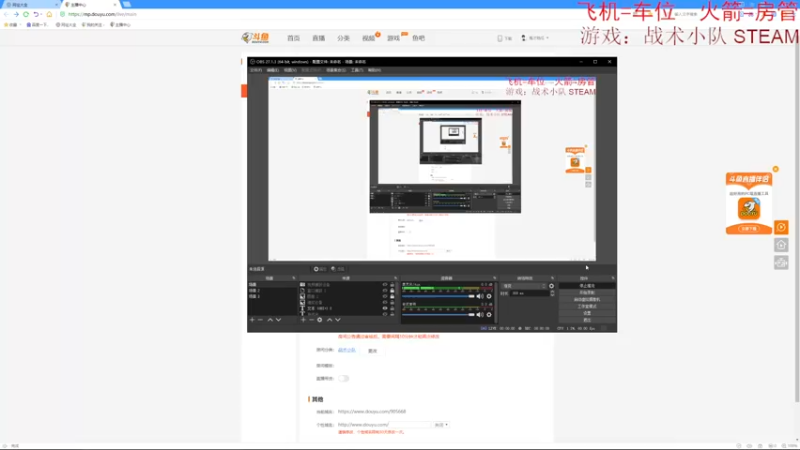Click 分类 in the Douyu navigation bar
Image resolution: width=800 pixels, height=450 pixels.
pos(343,38)
